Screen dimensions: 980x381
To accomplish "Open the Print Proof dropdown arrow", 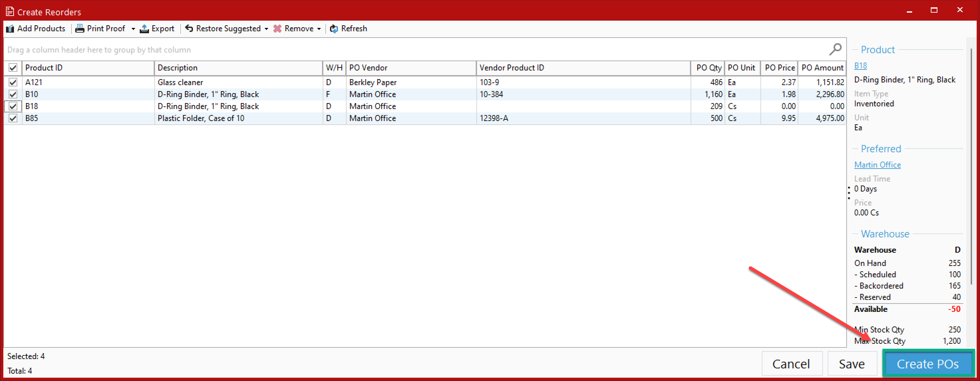I will [133, 29].
